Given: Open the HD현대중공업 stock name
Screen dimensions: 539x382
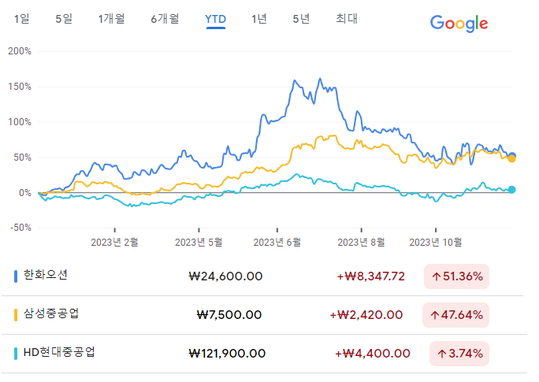Looking at the screenshot, I should 59,352.
